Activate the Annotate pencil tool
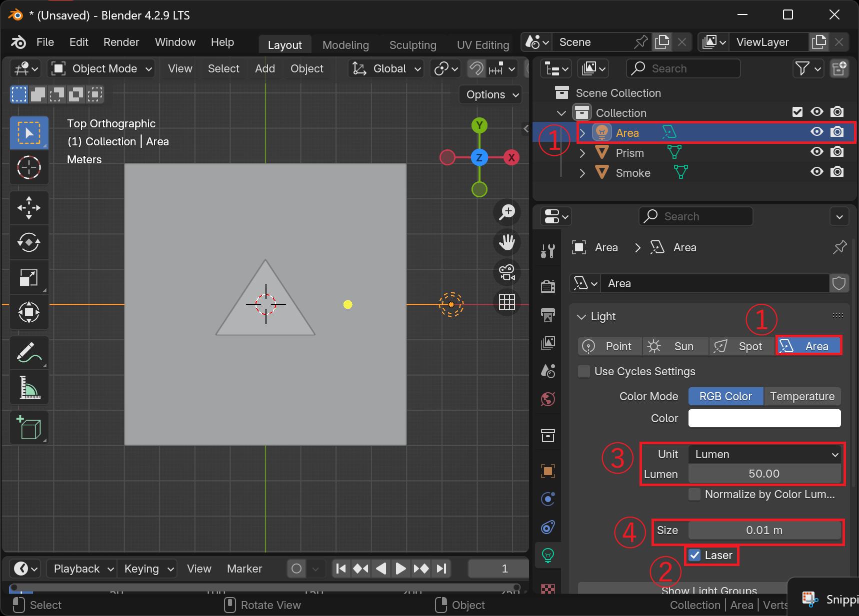 coord(29,353)
